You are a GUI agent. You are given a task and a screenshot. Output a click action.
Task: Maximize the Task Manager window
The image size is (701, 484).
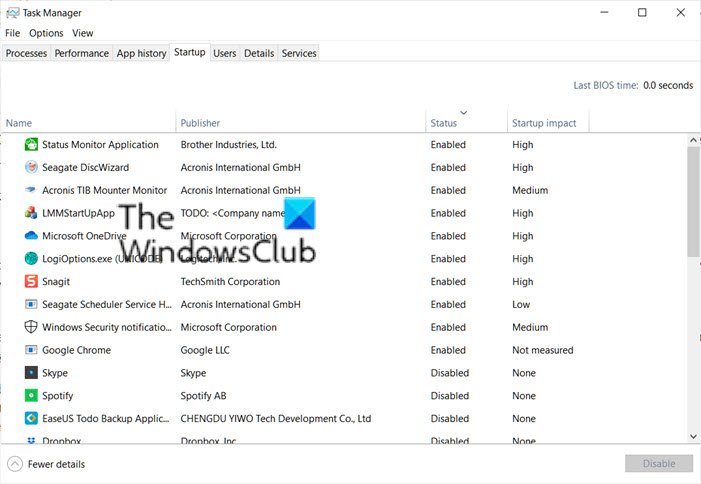(x=642, y=13)
